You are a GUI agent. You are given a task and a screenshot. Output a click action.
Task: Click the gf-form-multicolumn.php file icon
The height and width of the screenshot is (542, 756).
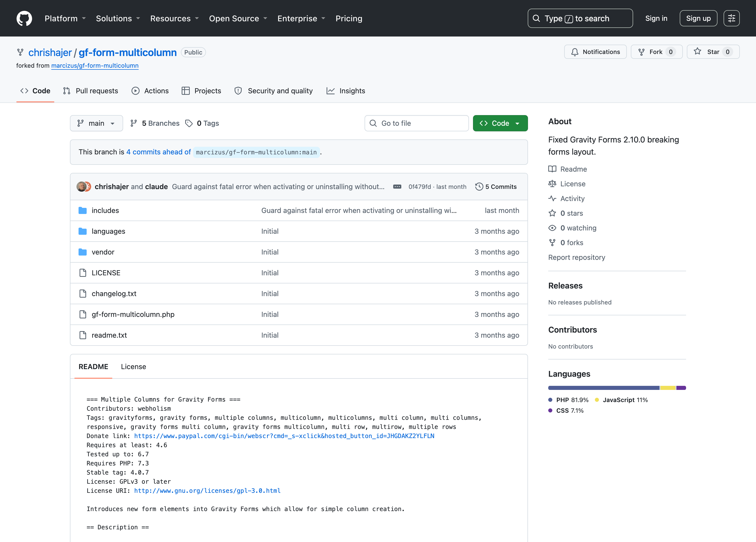pyautogui.click(x=83, y=314)
